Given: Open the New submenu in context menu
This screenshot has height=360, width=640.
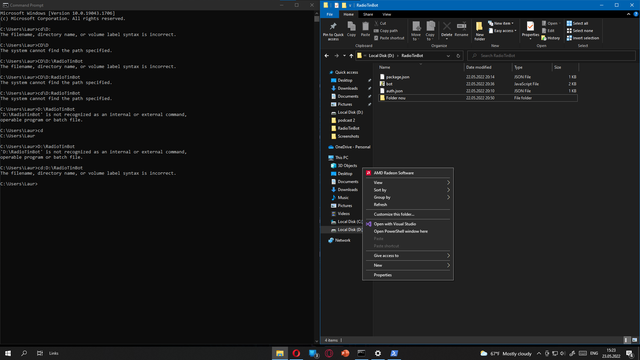Looking at the screenshot, I should pyautogui.click(x=408, y=265).
